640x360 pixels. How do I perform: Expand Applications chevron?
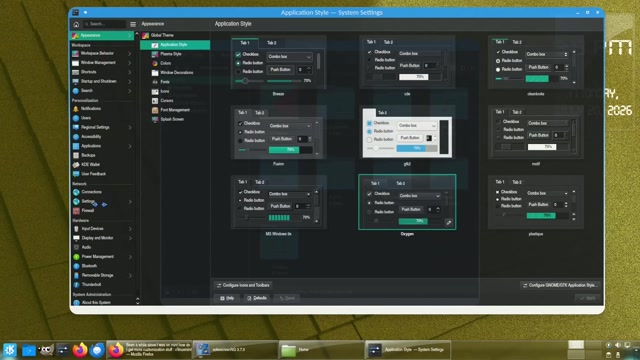pyautogui.click(x=130, y=146)
